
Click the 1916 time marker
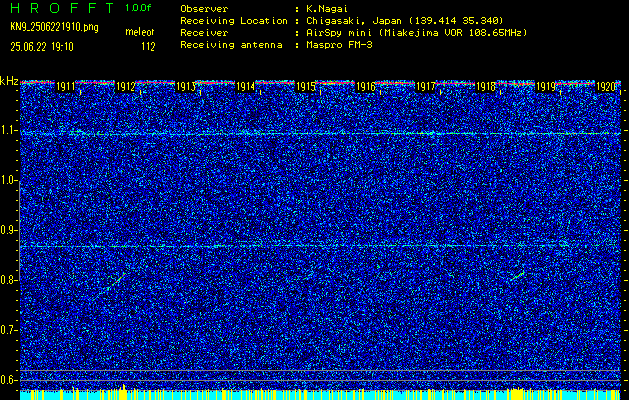365,87
